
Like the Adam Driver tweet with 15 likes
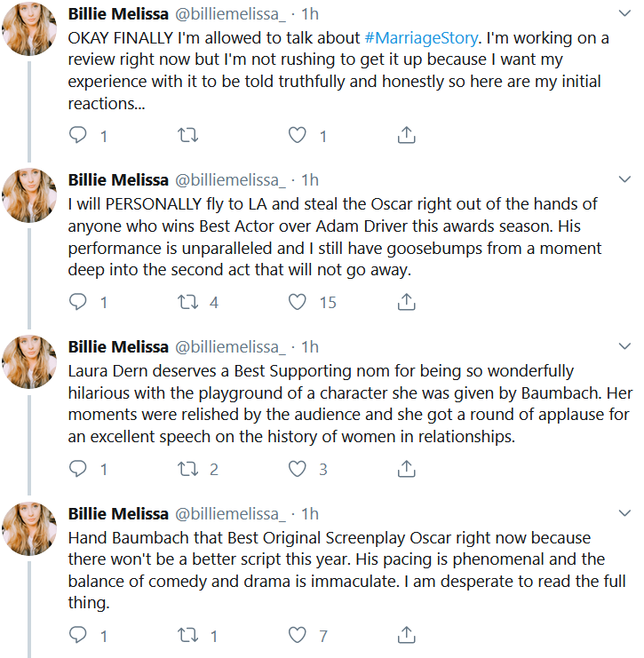[x=298, y=302]
